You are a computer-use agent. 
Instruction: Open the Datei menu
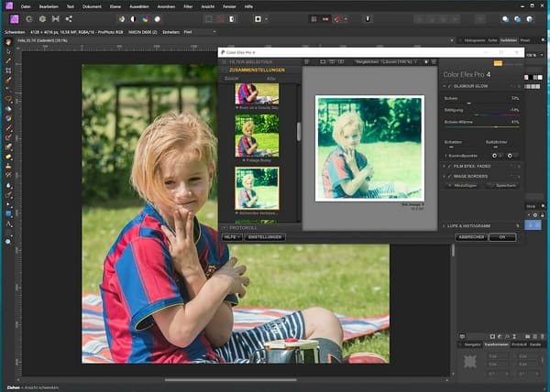(x=26, y=6)
